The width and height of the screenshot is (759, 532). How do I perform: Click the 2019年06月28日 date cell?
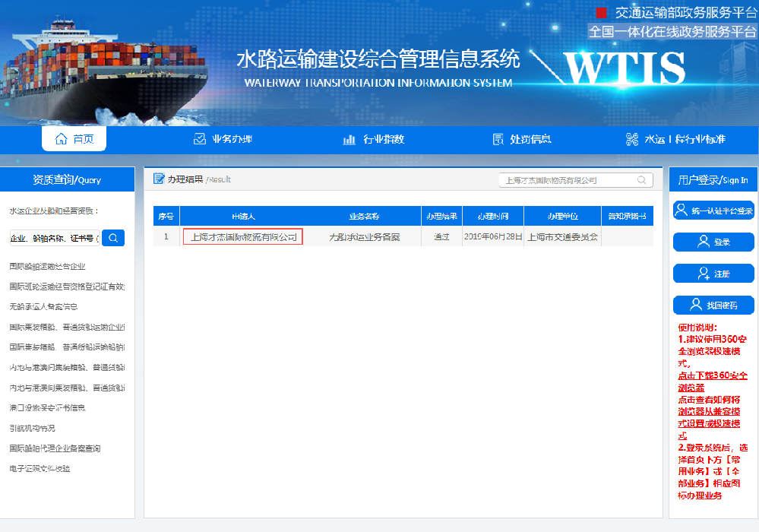[x=493, y=236]
